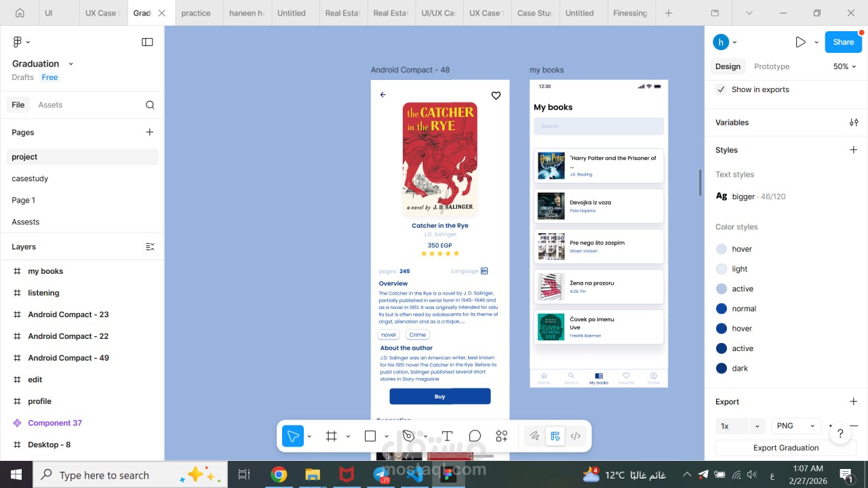
Task: Open the PNG export format dropdown
Action: pos(796,426)
